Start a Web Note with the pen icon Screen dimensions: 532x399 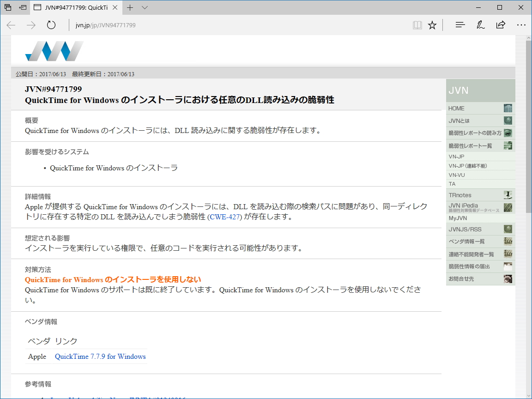click(x=480, y=25)
